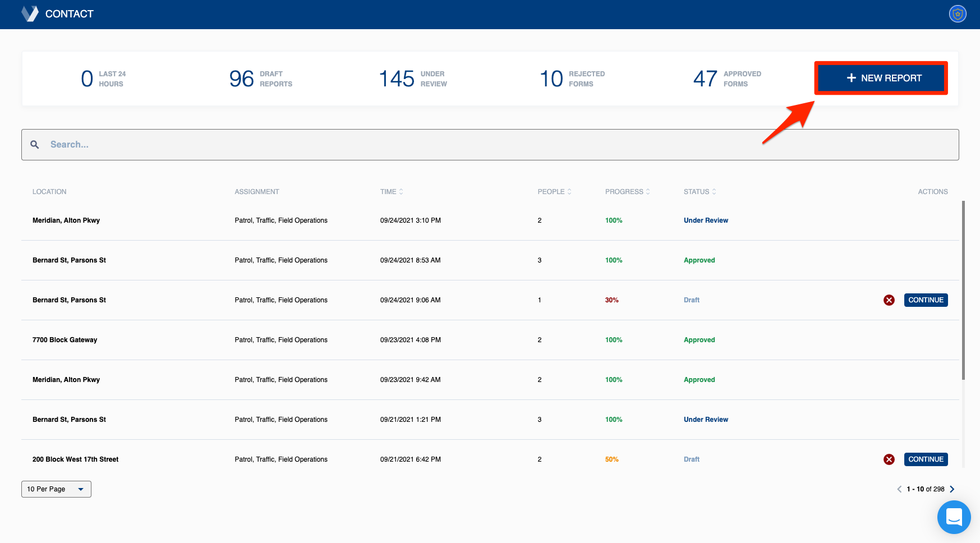The width and height of the screenshot is (980, 543).
Task: Open the badge/shield icon in the top bar
Action: [x=958, y=13]
